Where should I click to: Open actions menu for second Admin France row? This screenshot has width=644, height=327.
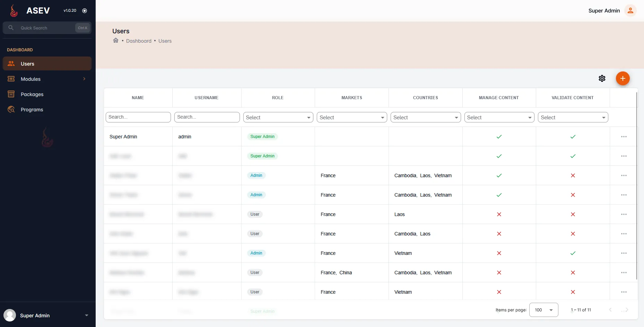[624, 195]
